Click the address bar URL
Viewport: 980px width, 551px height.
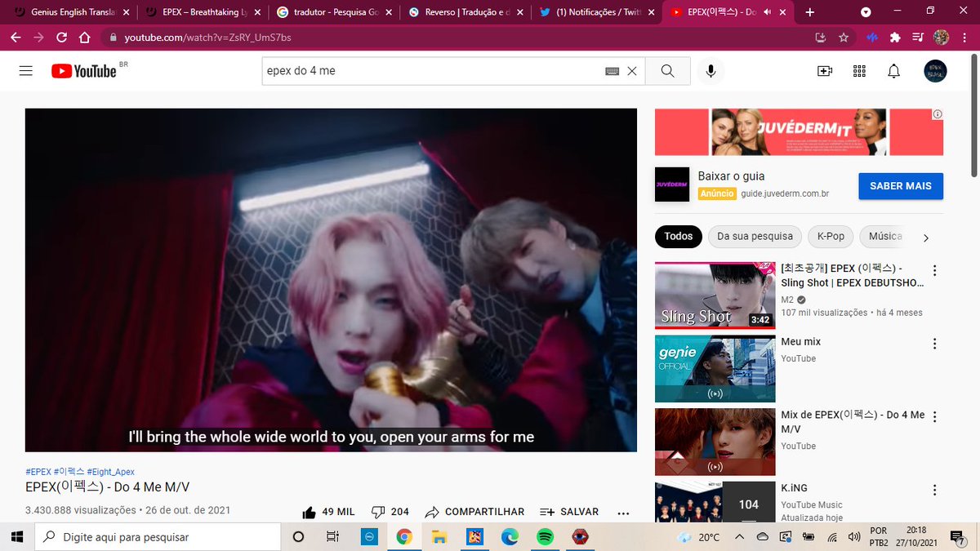coord(207,38)
